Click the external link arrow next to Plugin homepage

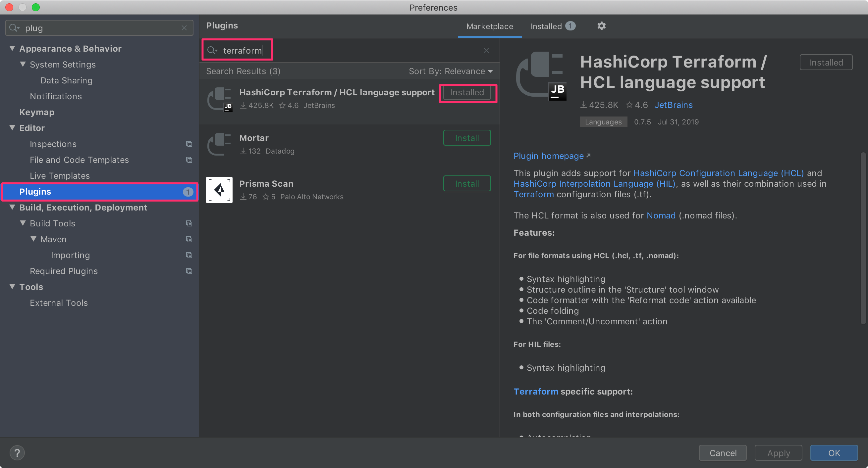tap(588, 156)
